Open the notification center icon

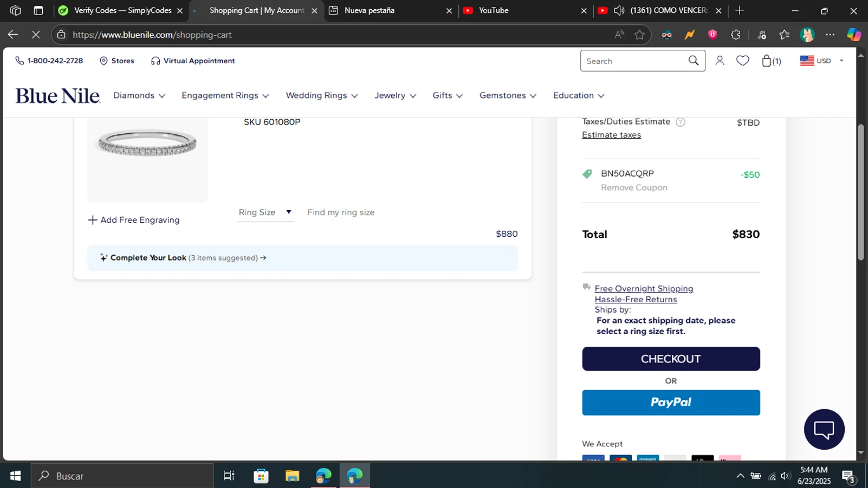click(849, 476)
